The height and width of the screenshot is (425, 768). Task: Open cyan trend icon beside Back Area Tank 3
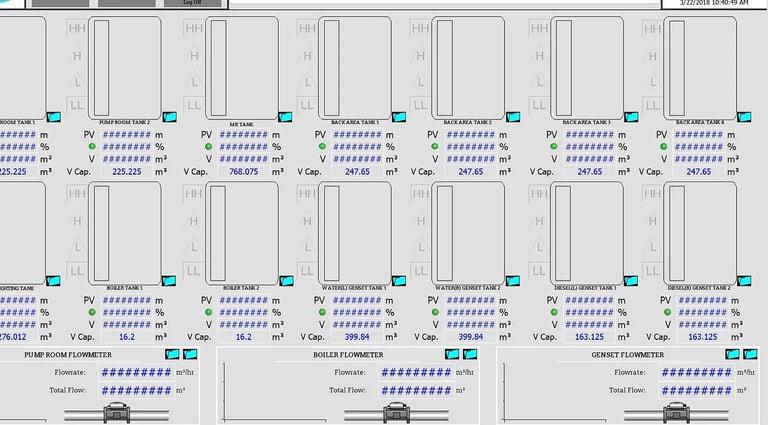[x=631, y=117]
